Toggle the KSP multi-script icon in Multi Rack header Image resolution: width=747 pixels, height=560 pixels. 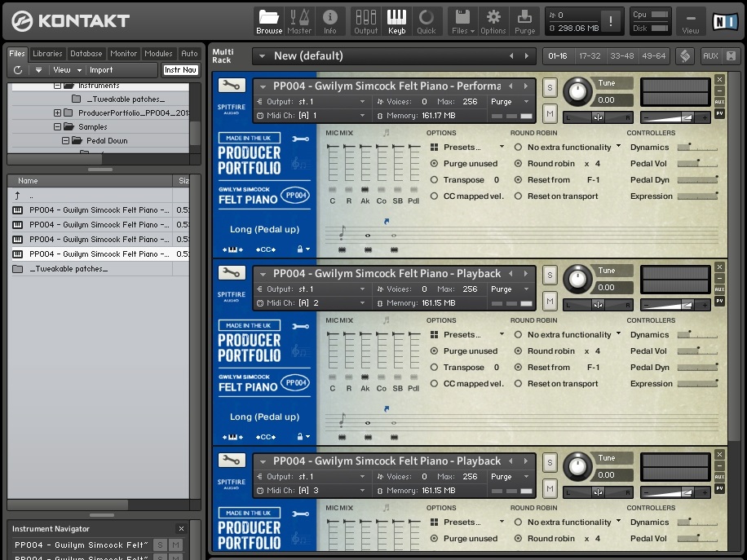pos(684,55)
